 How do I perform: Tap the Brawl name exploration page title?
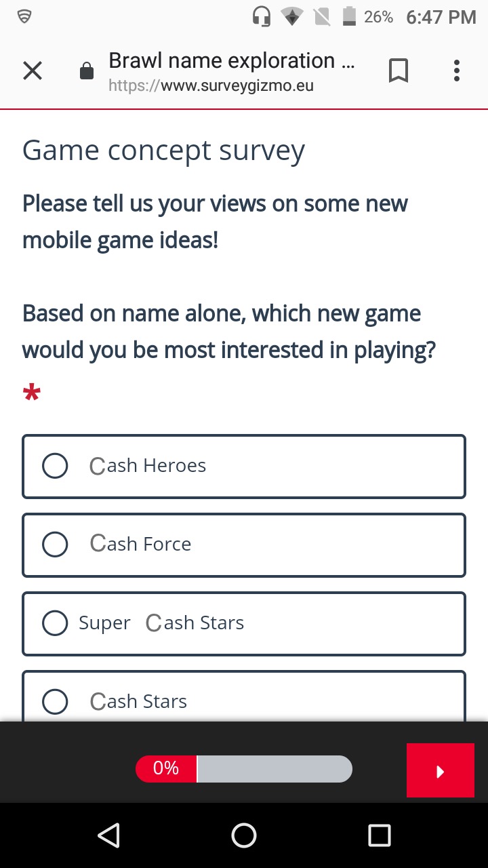tap(231, 61)
